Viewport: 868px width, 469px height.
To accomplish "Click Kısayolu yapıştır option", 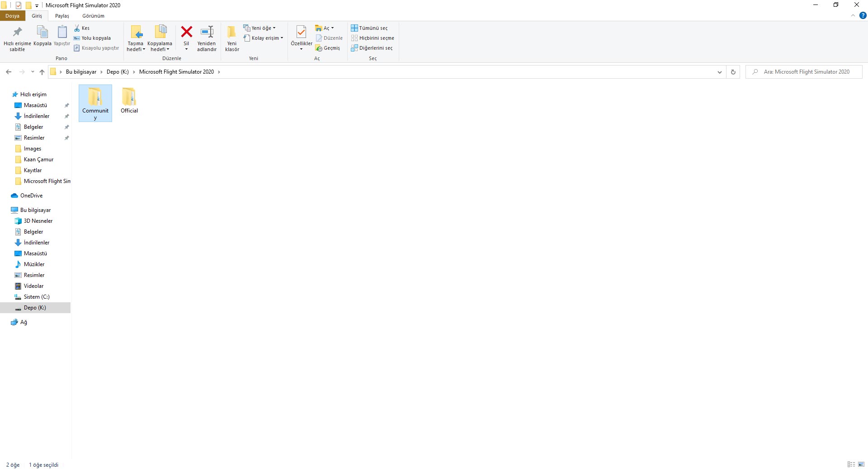I will click(96, 48).
